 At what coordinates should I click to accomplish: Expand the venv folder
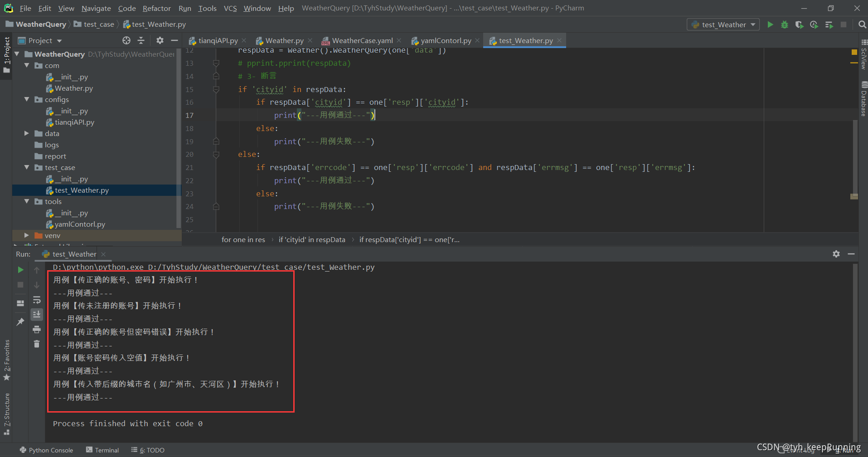(x=27, y=235)
